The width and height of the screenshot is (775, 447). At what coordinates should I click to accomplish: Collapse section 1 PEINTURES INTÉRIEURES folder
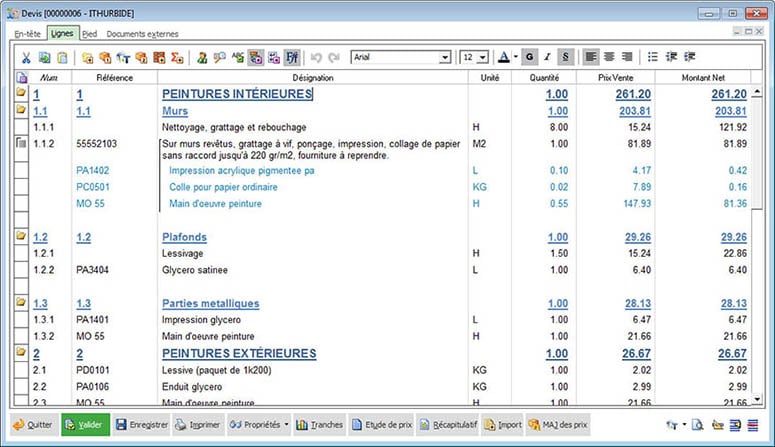[x=21, y=92]
